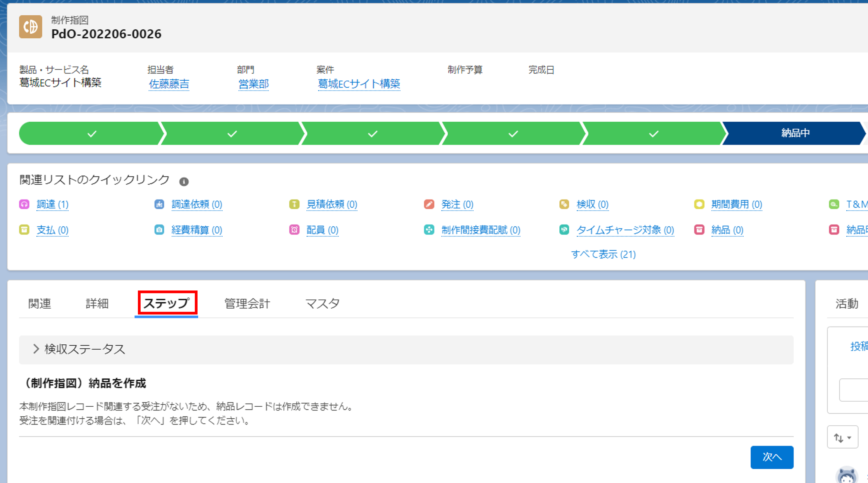Click the （制作指図）納品を作成 heading

[x=83, y=383]
